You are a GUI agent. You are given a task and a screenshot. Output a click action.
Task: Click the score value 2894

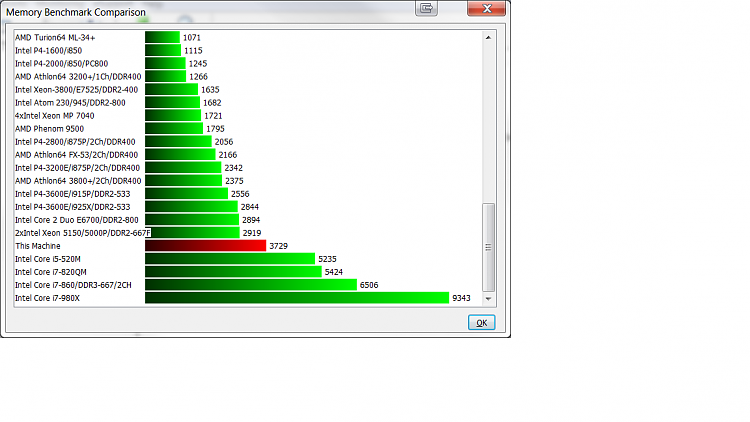click(251, 220)
